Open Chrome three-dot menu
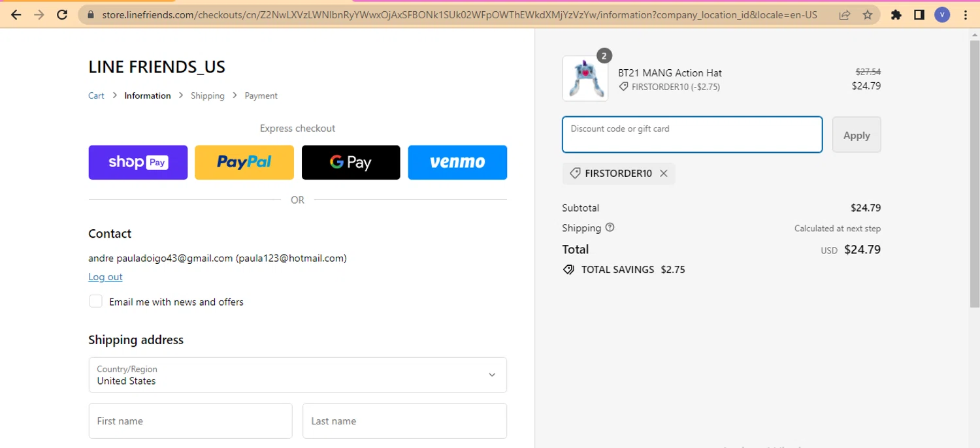The image size is (980, 448). pos(966,15)
